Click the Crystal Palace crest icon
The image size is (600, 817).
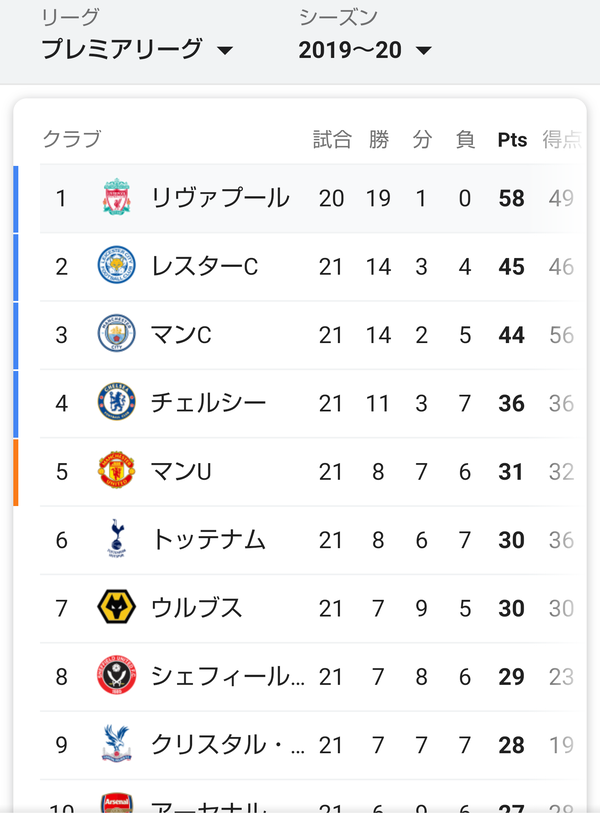116,745
